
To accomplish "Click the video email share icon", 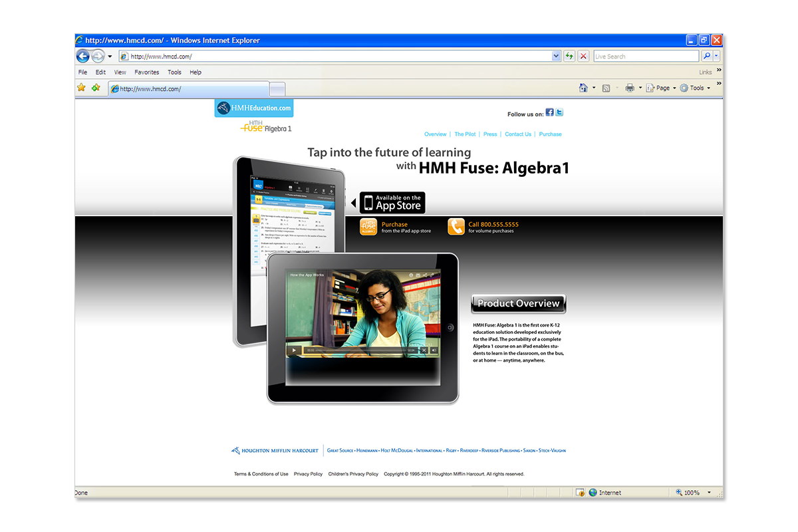I will pos(419,275).
